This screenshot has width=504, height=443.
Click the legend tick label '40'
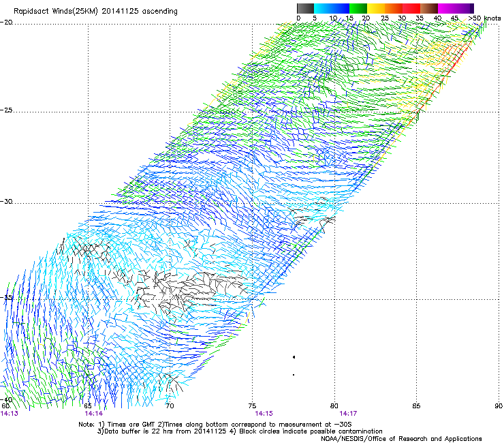437,18
